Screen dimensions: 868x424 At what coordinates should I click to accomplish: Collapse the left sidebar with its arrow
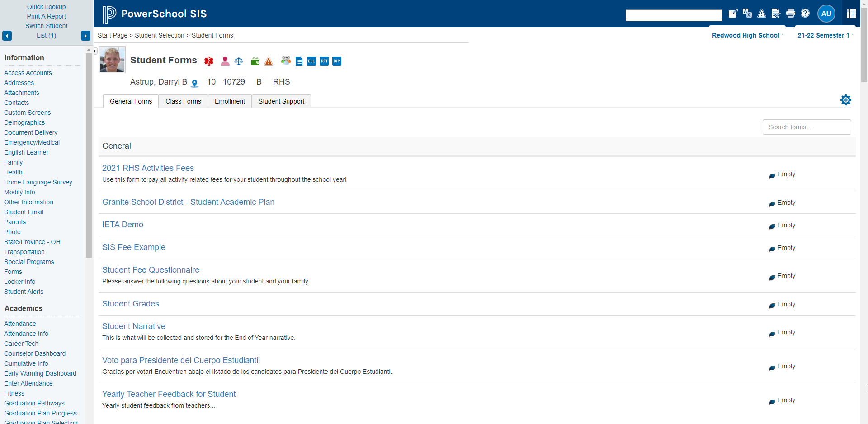(x=94, y=51)
